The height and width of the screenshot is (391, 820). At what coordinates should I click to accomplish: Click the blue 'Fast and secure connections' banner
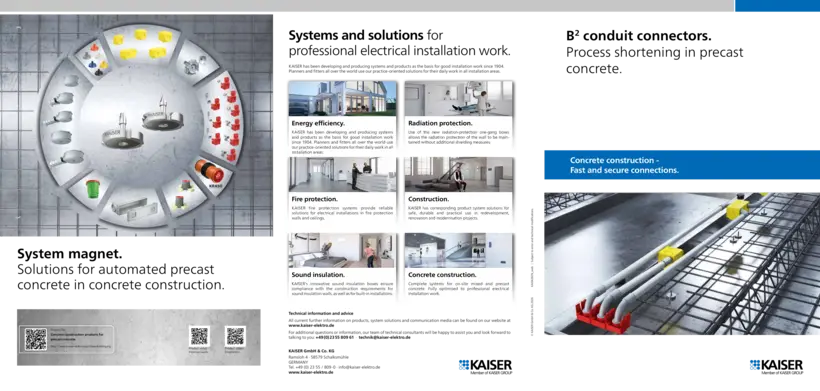click(682, 165)
